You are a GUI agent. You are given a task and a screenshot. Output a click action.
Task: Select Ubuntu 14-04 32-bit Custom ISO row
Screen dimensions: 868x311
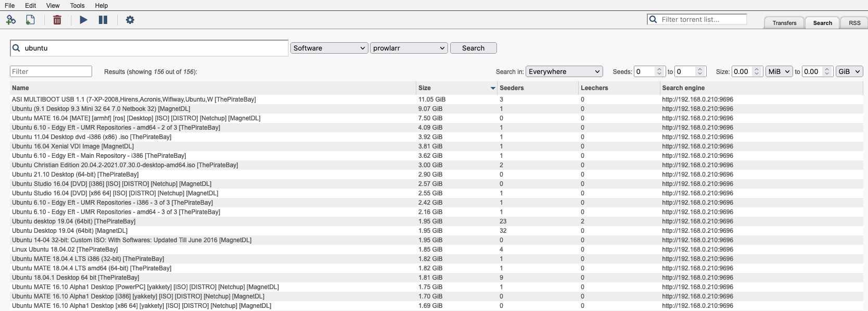[x=436, y=240]
